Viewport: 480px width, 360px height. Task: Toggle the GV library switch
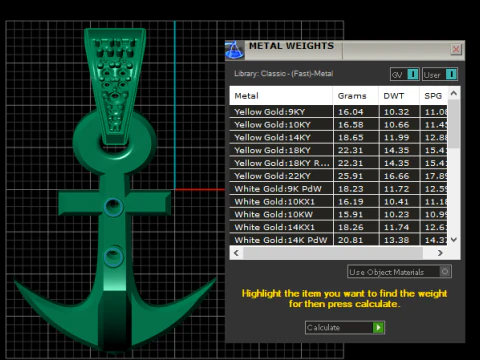[405, 74]
